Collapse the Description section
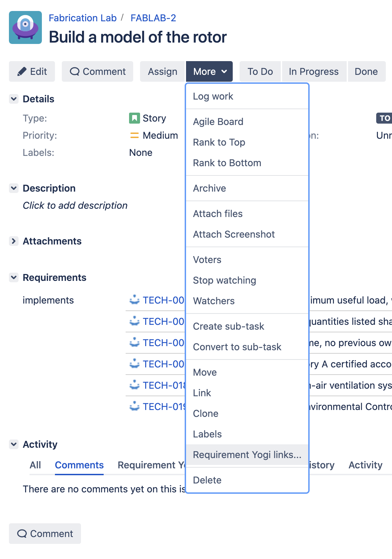 tap(14, 188)
